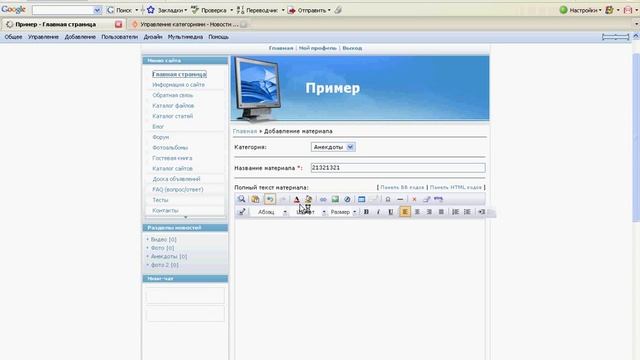Open the Размер font size dropdown

point(343,212)
